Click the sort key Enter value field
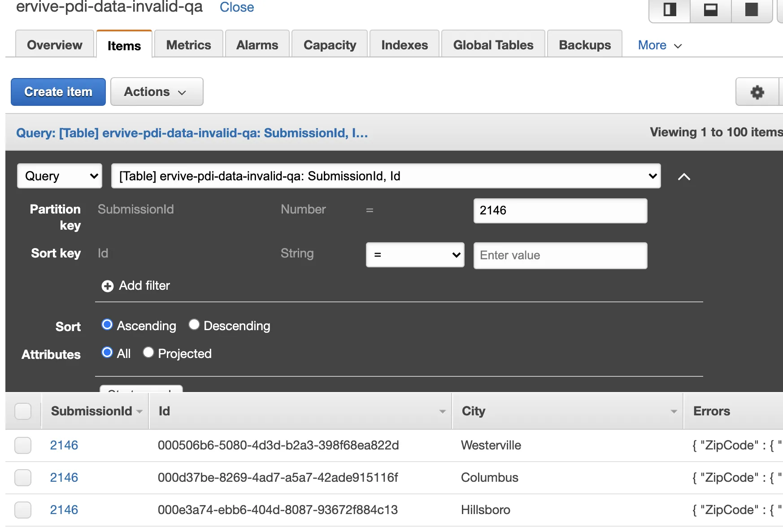Screen dimensions: 783x532 560,255
